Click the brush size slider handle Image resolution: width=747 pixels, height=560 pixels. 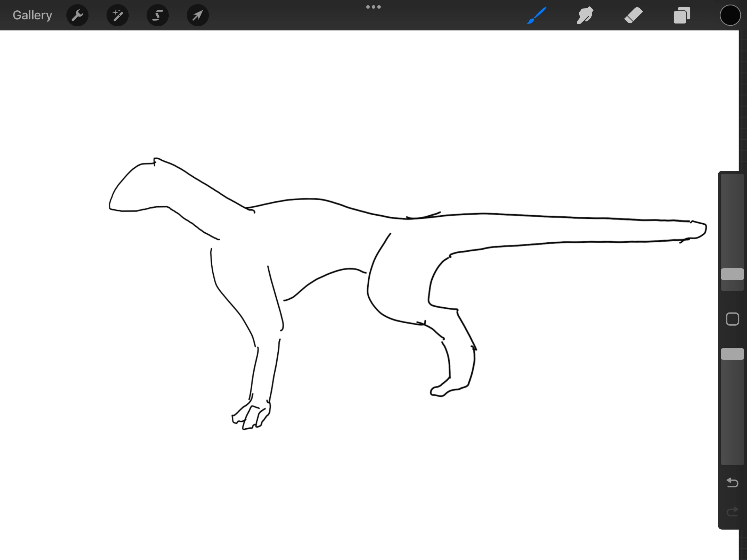[x=732, y=274]
